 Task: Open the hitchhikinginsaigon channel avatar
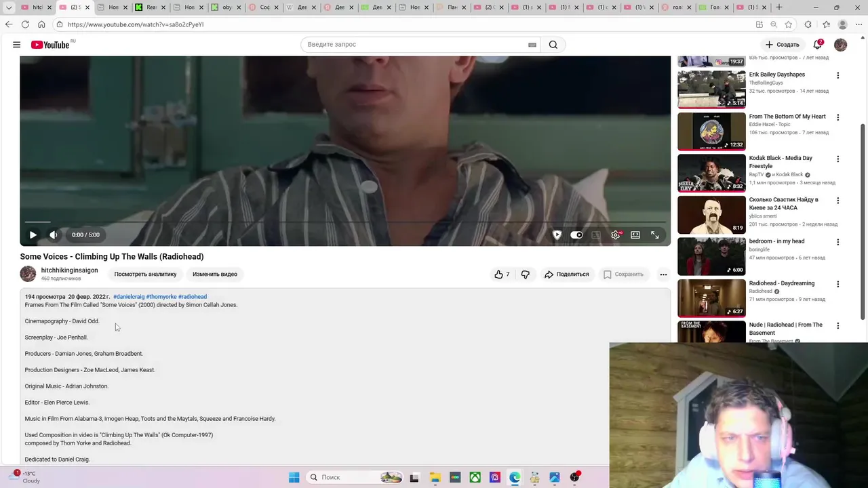pyautogui.click(x=28, y=274)
